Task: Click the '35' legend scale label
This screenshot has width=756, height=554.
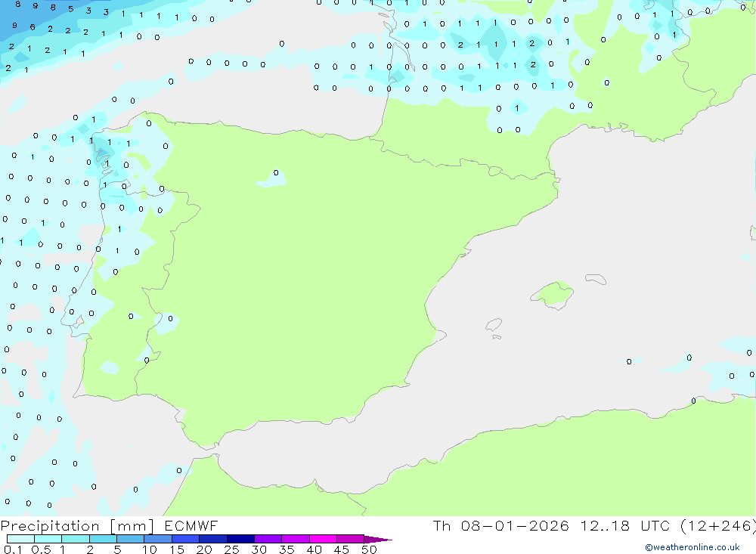Action: point(287,549)
